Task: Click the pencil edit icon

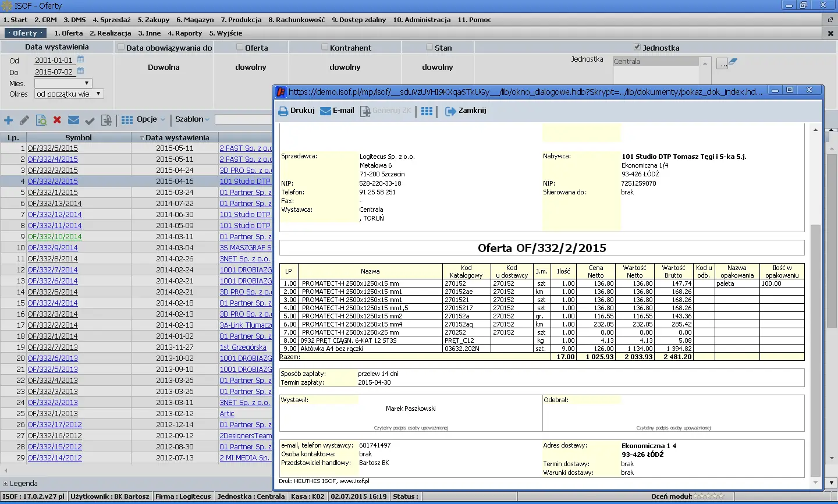Action: click(x=24, y=120)
